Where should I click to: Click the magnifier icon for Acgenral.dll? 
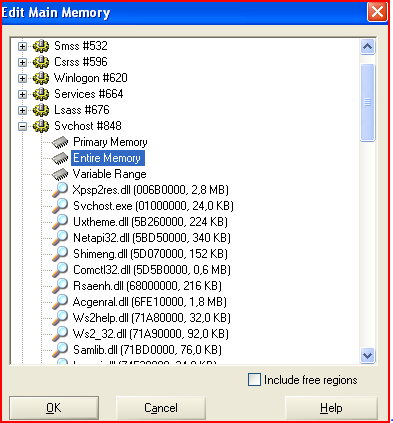point(60,302)
